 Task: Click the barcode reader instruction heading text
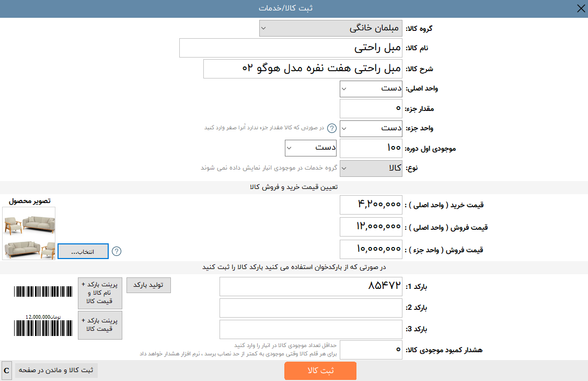click(294, 267)
